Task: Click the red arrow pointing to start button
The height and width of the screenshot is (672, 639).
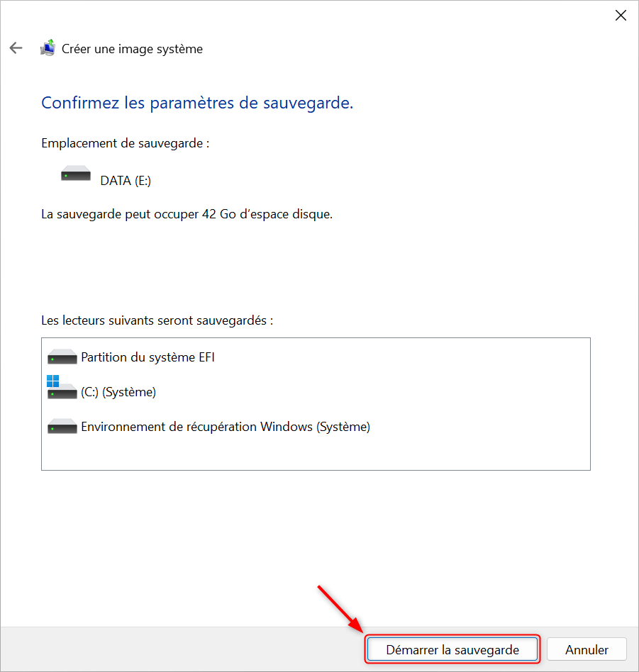Action: click(340, 609)
